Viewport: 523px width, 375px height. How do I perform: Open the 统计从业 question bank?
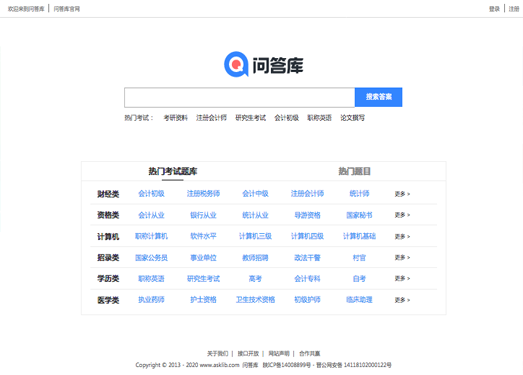tap(255, 215)
